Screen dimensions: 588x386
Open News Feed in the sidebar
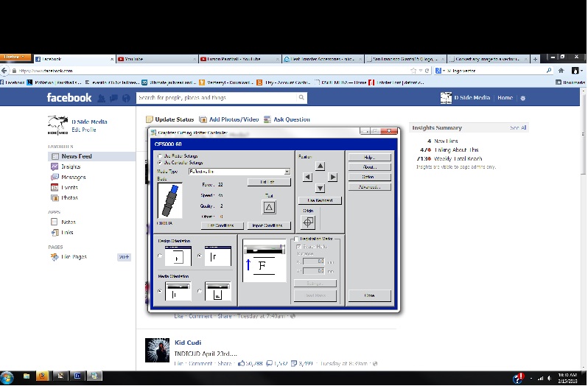point(92,156)
